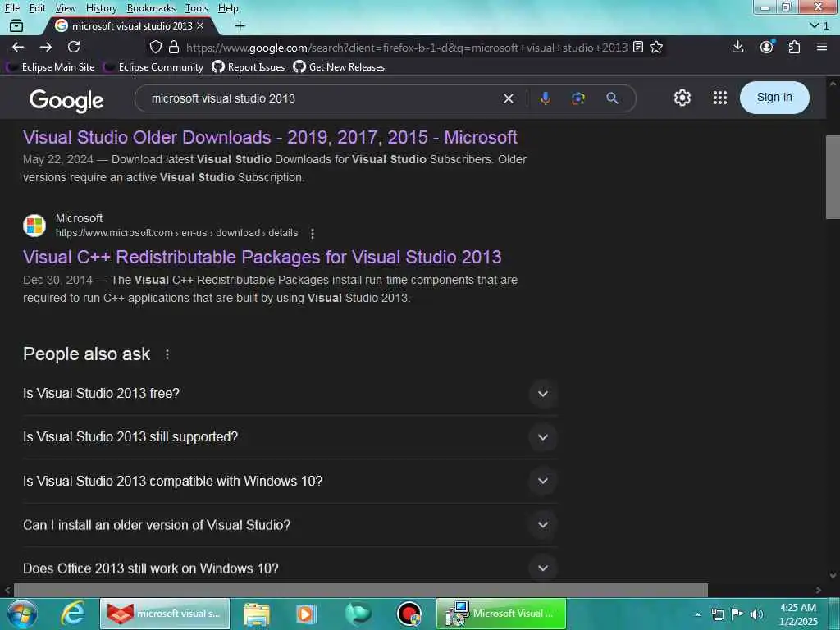Go back to the previous page
This screenshot has height=630, width=840.
pos(18,47)
